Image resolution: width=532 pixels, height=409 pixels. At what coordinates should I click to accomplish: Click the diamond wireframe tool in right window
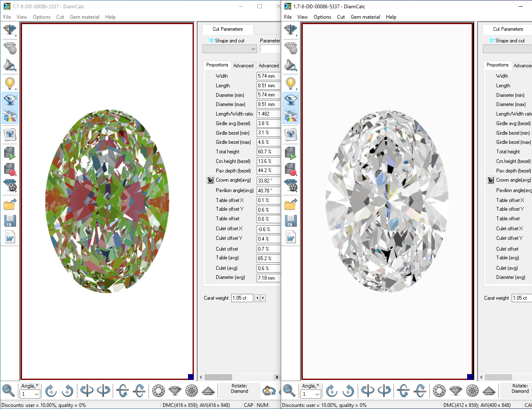[290, 30]
